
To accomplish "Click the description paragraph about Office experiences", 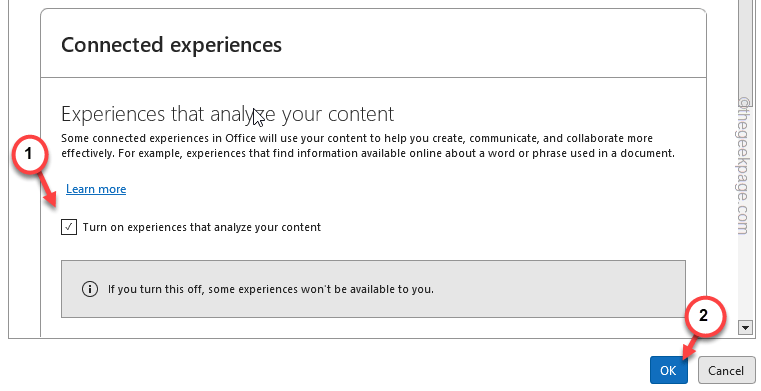I will tap(368, 146).
